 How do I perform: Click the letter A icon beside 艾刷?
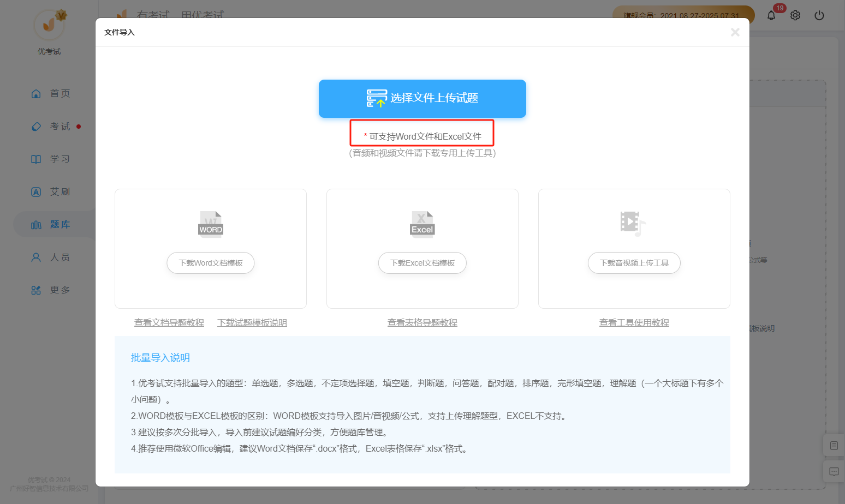[36, 192]
